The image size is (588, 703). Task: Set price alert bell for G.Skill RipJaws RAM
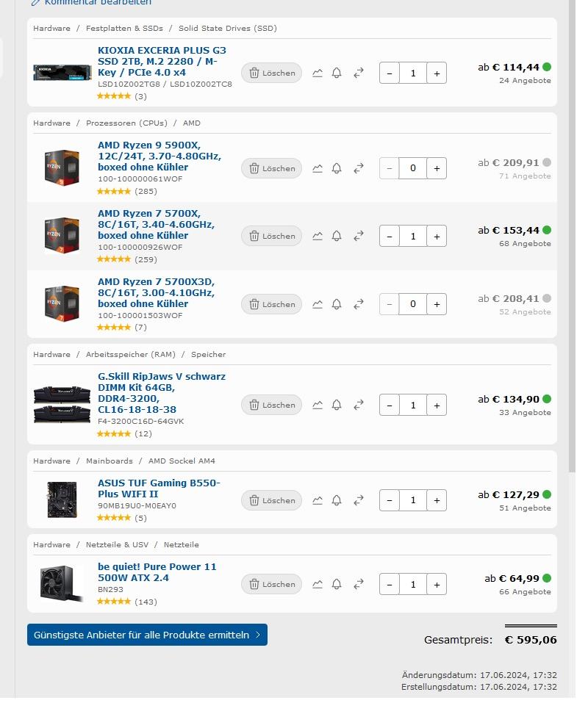click(337, 405)
